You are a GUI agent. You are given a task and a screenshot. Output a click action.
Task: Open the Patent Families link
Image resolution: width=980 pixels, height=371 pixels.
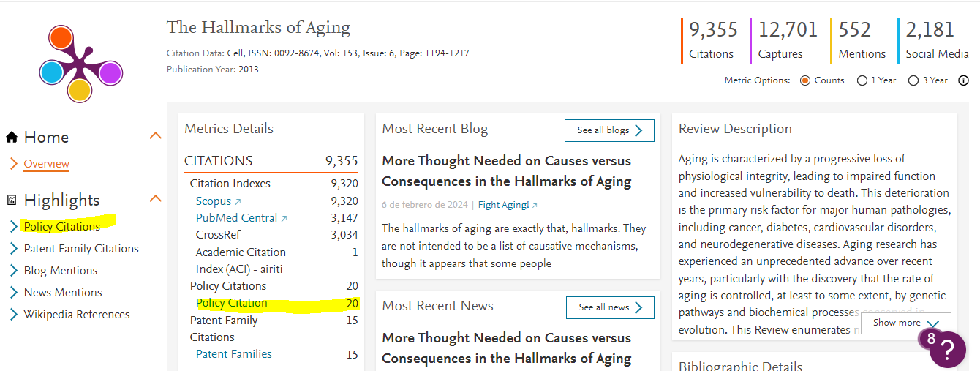coord(233,354)
